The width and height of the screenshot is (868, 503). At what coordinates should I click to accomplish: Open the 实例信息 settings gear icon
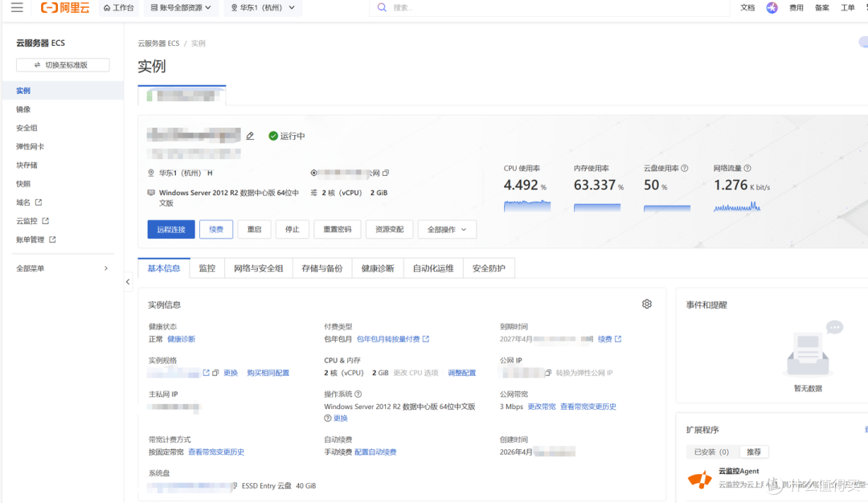tap(646, 305)
